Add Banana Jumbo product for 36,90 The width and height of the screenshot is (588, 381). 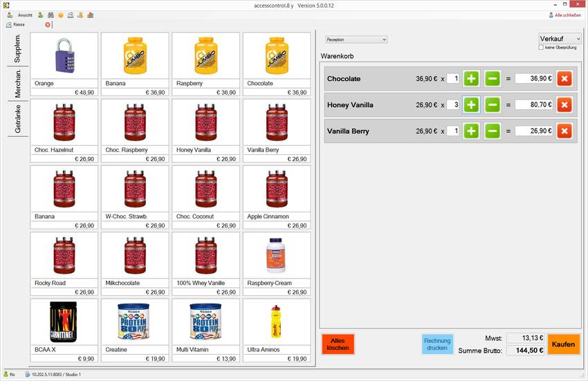[135, 64]
